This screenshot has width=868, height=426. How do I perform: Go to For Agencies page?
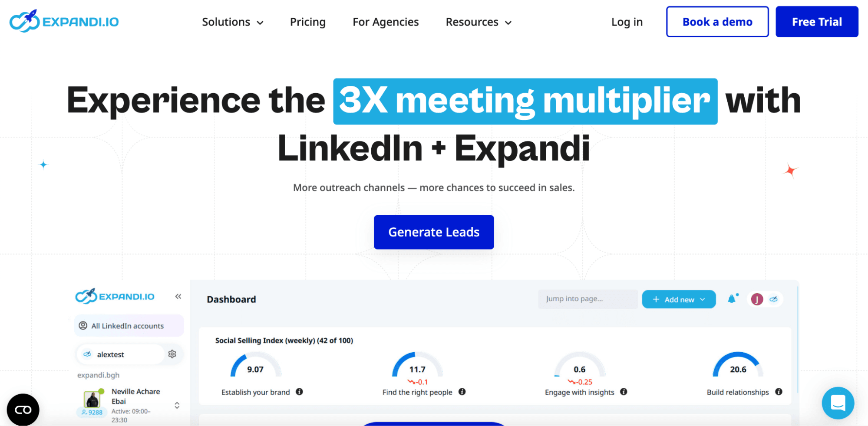pos(386,22)
